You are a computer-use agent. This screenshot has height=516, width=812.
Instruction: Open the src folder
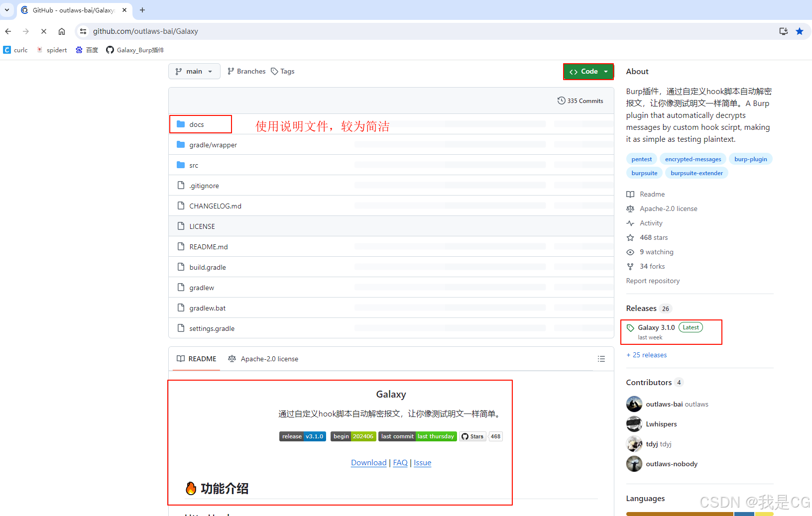[x=194, y=165]
